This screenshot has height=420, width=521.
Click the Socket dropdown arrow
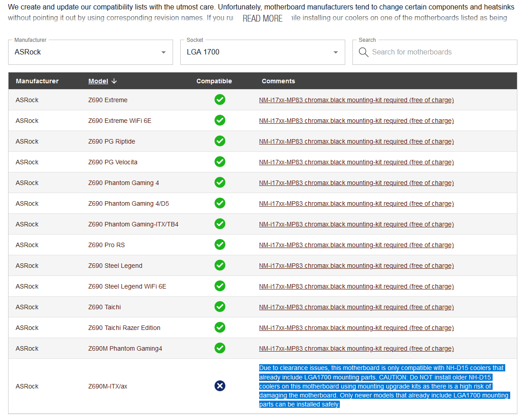pos(336,52)
